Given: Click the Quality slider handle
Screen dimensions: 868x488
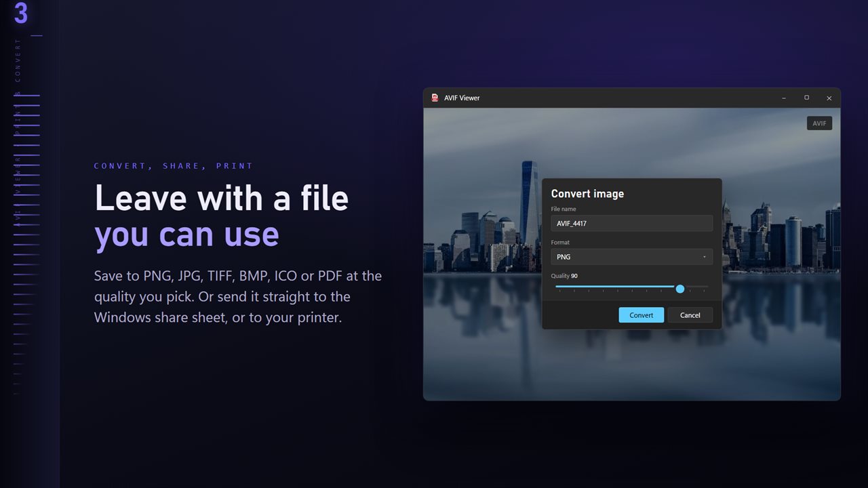Looking at the screenshot, I should pos(680,289).
